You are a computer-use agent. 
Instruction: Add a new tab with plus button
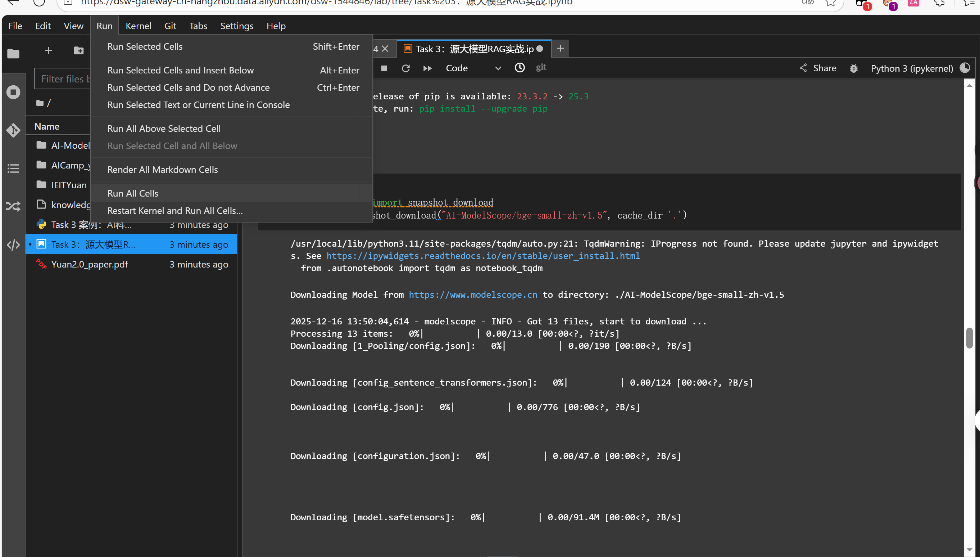pos(560,49)
